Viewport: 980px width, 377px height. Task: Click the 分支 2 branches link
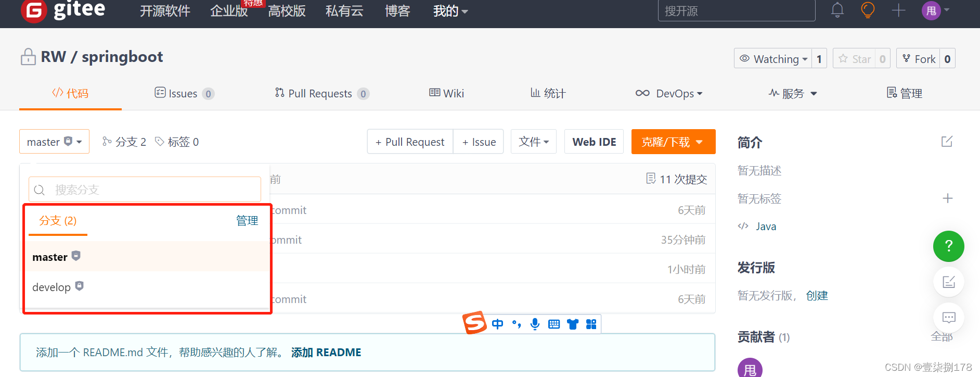click(124, 142)
